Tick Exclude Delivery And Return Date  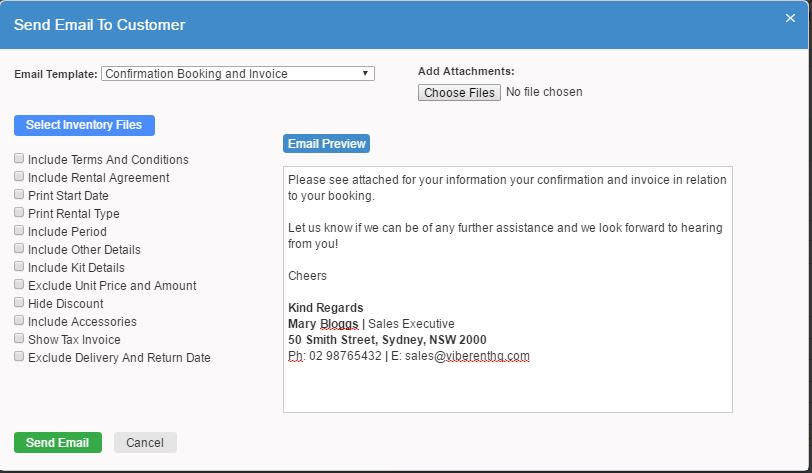click(x=19, y=357)
